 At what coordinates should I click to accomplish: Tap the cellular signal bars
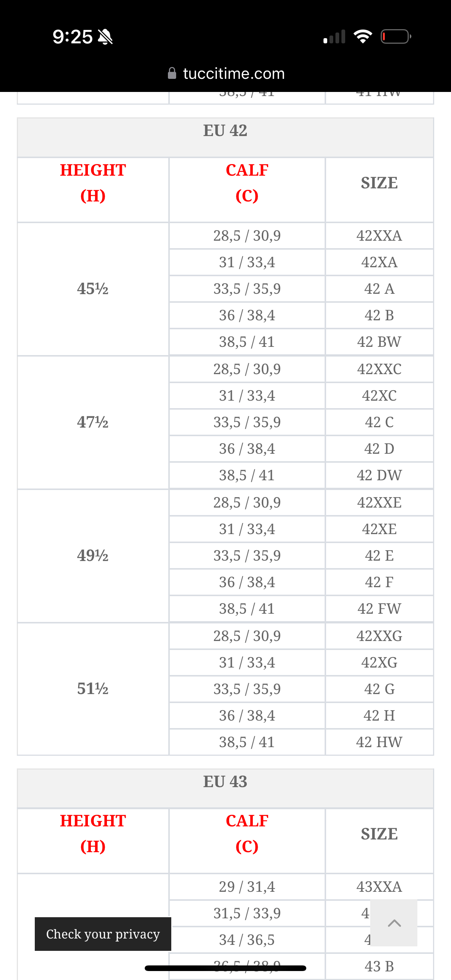tap(334, 37)
